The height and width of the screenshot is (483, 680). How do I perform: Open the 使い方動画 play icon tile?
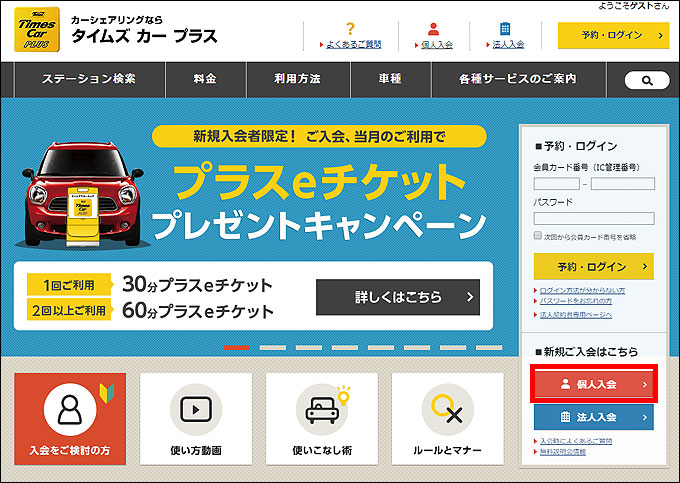click(x=196, y=419)
